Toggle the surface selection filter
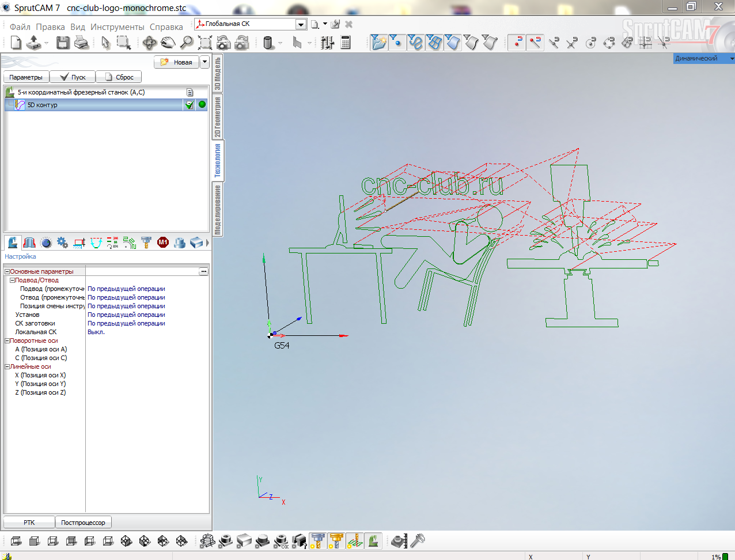The width and height of the screenshot is (735, 560). click(452, 43)
